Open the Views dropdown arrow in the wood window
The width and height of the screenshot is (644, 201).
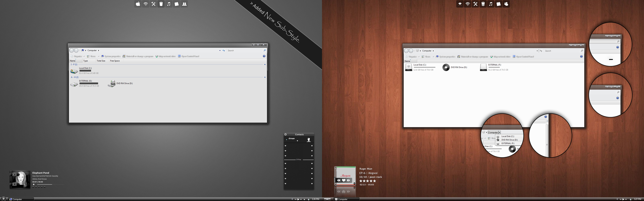[x=433, y=56]
